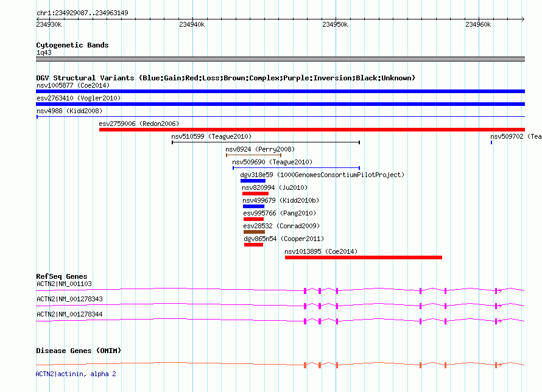
Task: Click the nsv8924 (Perry2008) label
Action: tap(260, 149)
